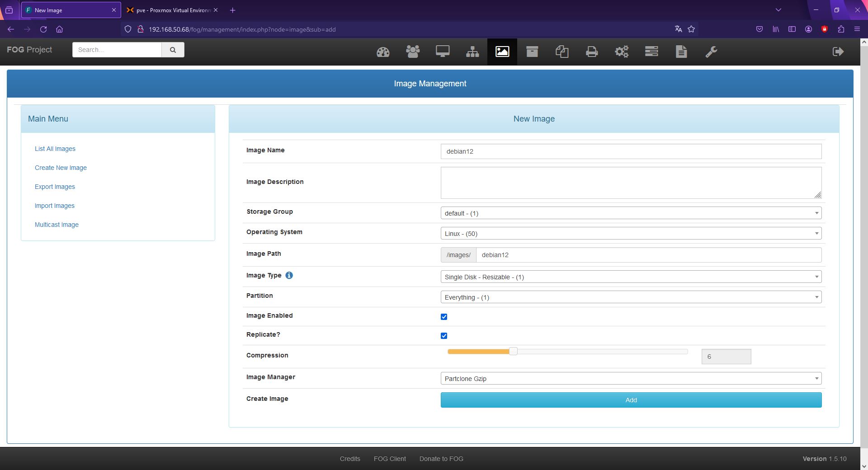Click the FOG Project logo link

29,50
